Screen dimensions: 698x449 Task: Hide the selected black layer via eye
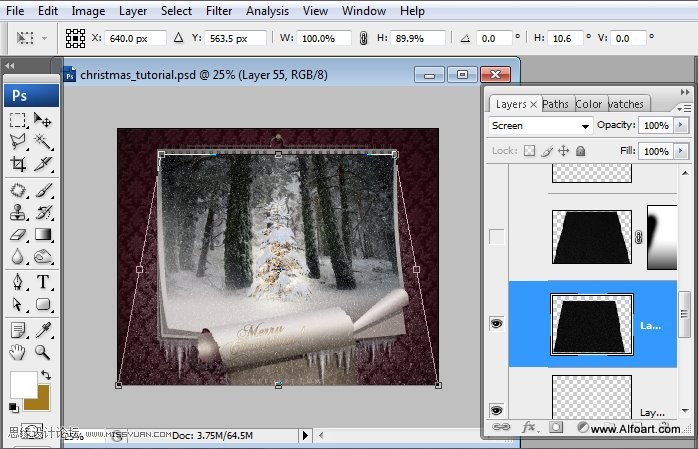tap(496, 324)
